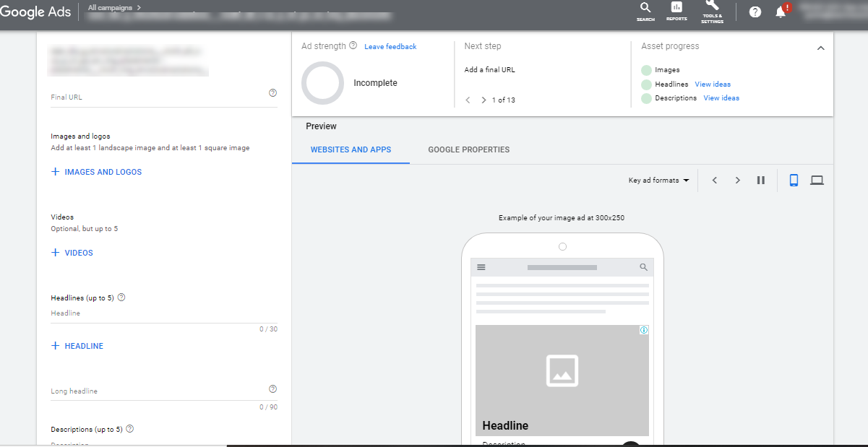Switch to Google Properties tab
This screenshot has height=447, width=868.
pyautogui.click(x=468, y=150)
